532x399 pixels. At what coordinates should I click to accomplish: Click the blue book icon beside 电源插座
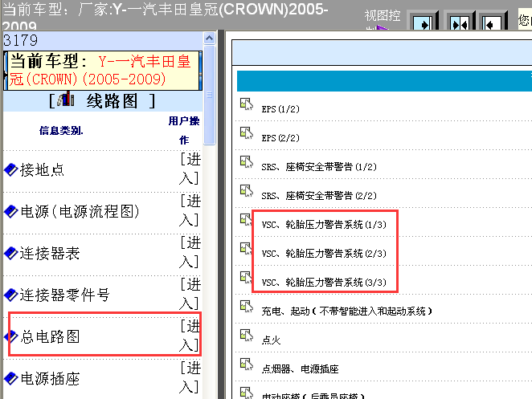[11, 378]
